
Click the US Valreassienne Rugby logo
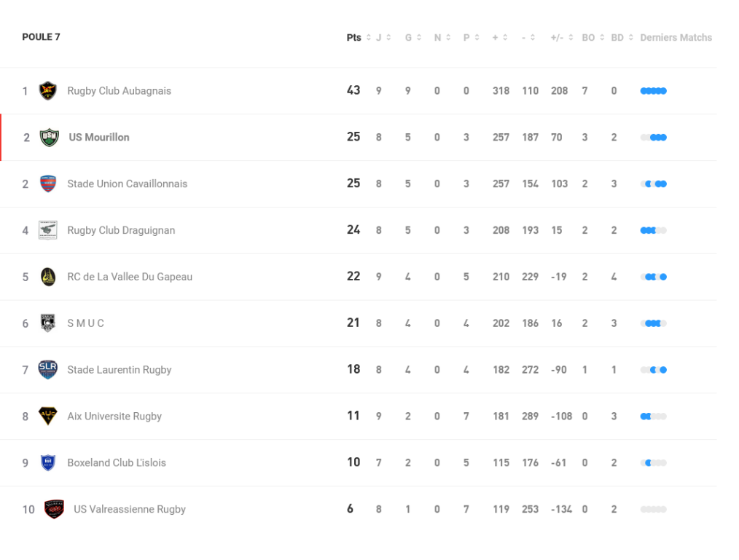54,509
